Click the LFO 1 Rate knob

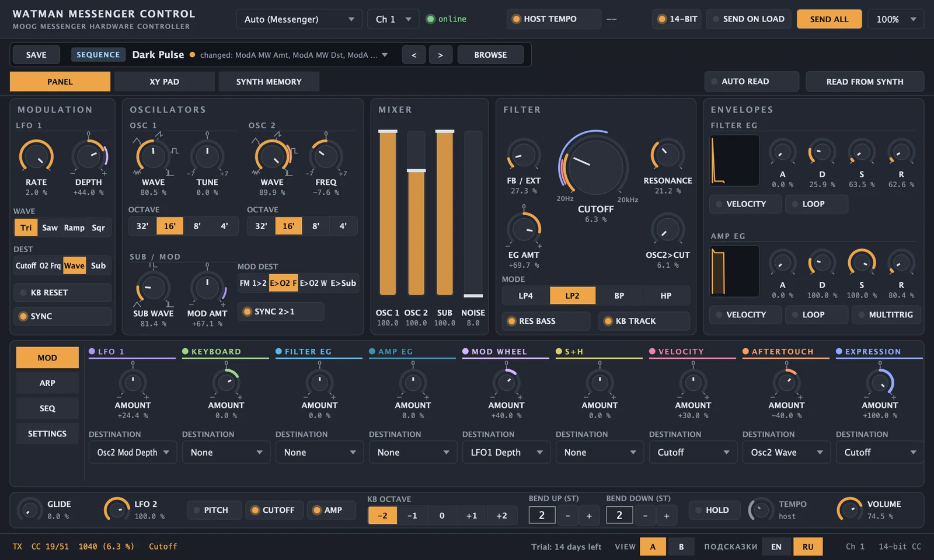tap(36, 156)
